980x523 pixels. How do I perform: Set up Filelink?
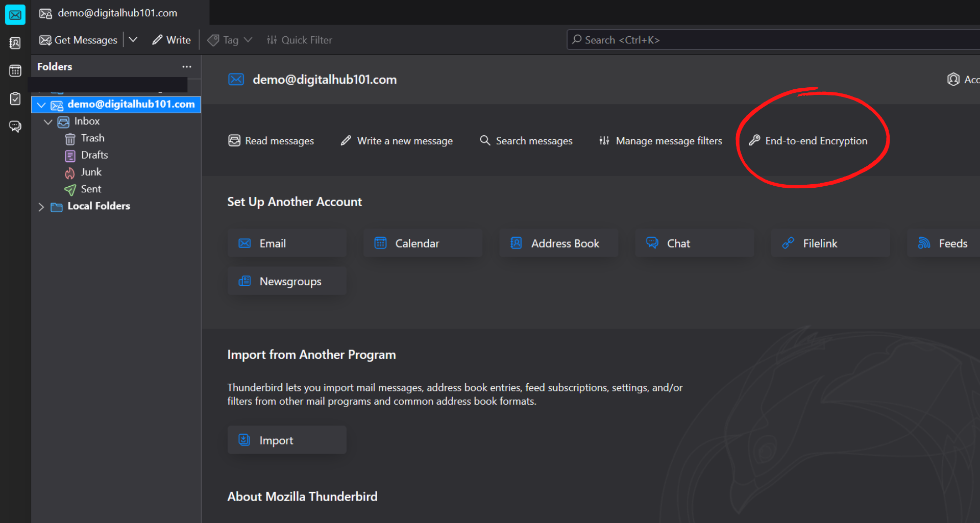coord(830,243)
